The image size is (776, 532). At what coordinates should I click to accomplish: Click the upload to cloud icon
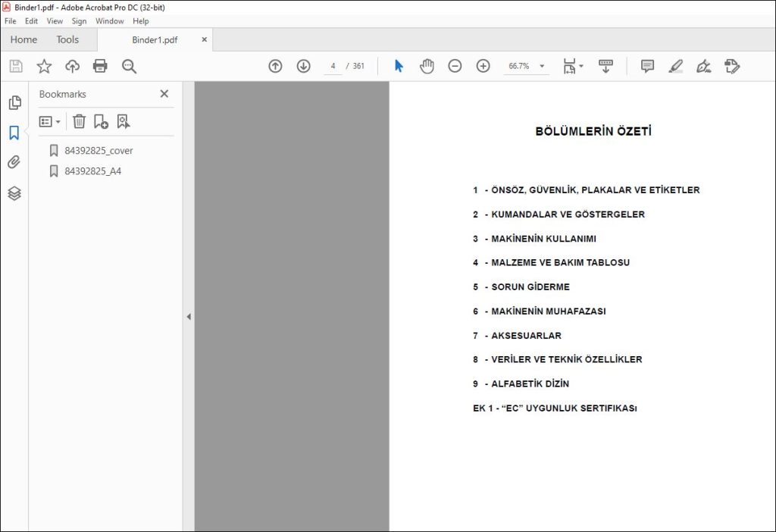tap(72, 66)
